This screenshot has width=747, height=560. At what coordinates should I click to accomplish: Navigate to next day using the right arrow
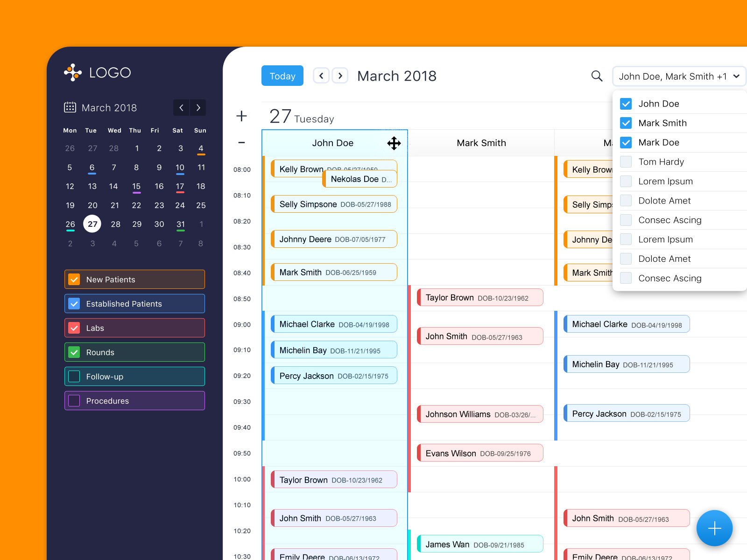click(340, 75)
